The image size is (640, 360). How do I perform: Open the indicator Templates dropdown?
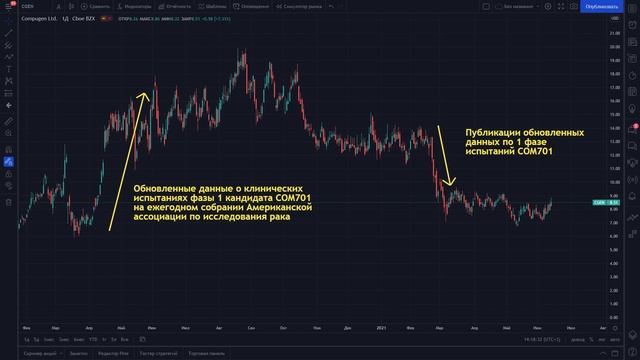[212, 6]
